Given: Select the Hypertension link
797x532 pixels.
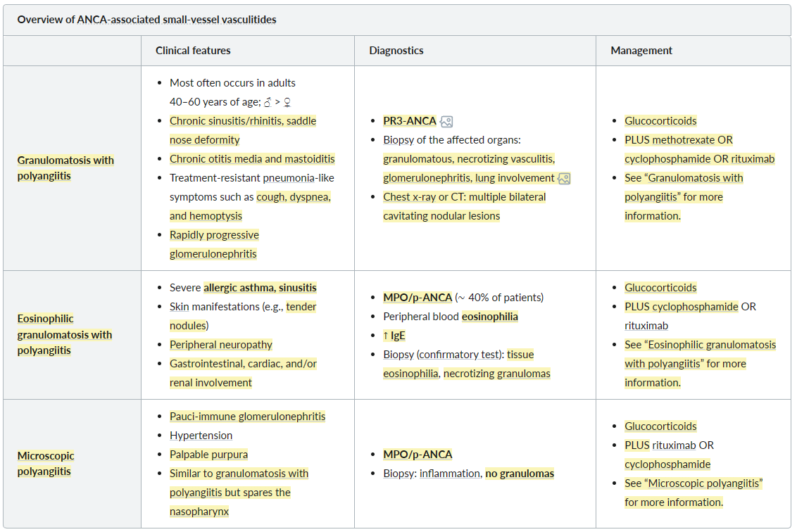Looking at the screenshot, I should point(201,436).
